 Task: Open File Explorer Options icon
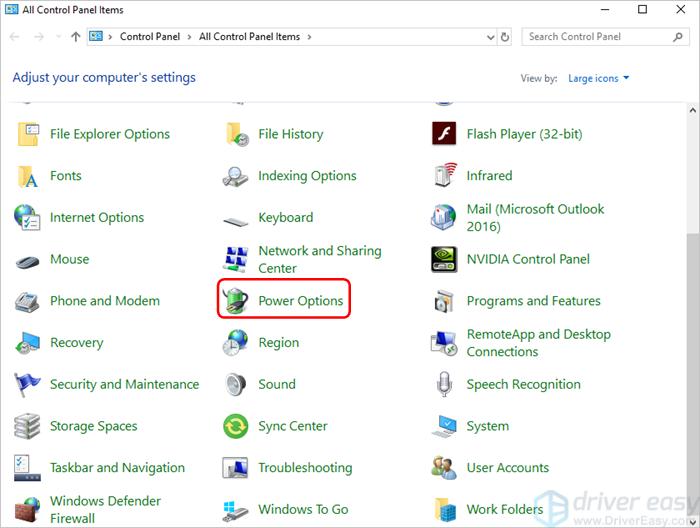[x=28, y=134]
